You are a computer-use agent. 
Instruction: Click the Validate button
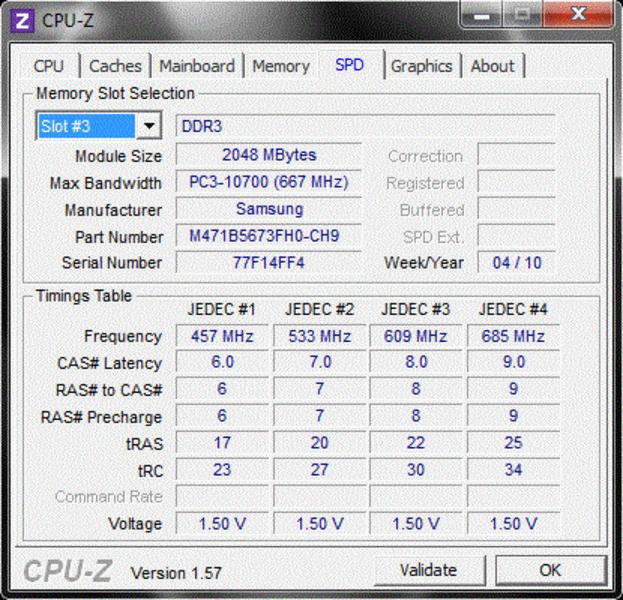(x=429, y=570)
